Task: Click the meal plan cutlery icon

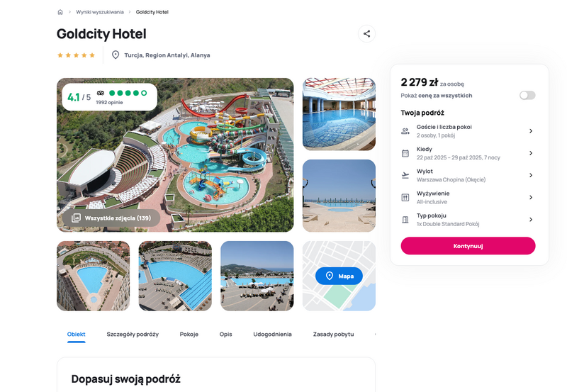Action: point(405,198)
